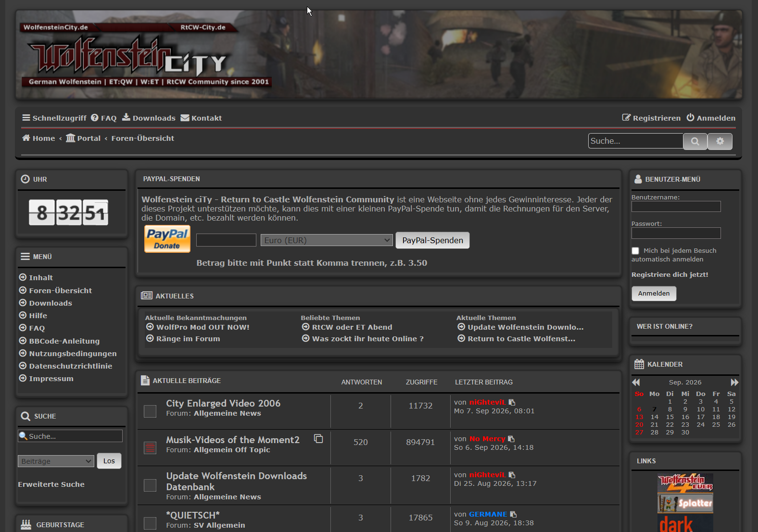This screenshot has width=758, height=532.
Task: Open the Schnellzugriff quick access menu
Action: pos(54,118)
